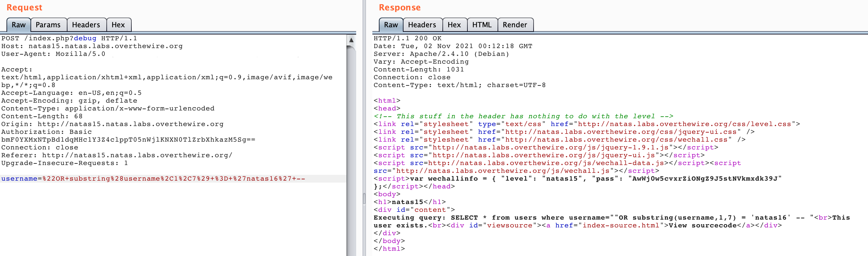The width and height of the screenshot is (868, 256).
Task: Click the Server: Apache/2.4.10 response line
Action: [x=441, y=54]
